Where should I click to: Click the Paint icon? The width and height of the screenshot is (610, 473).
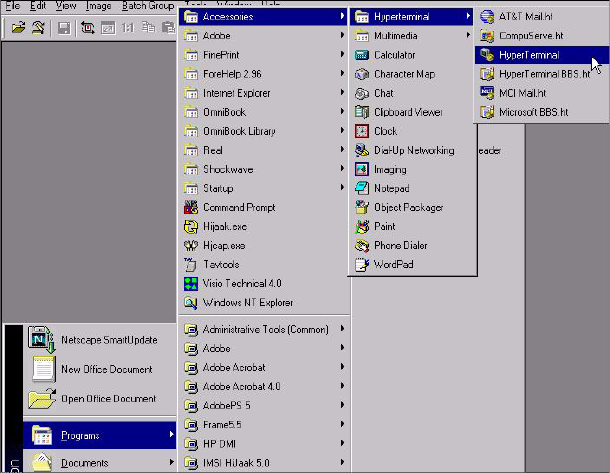pyautogui.click(x=362, y=226)
